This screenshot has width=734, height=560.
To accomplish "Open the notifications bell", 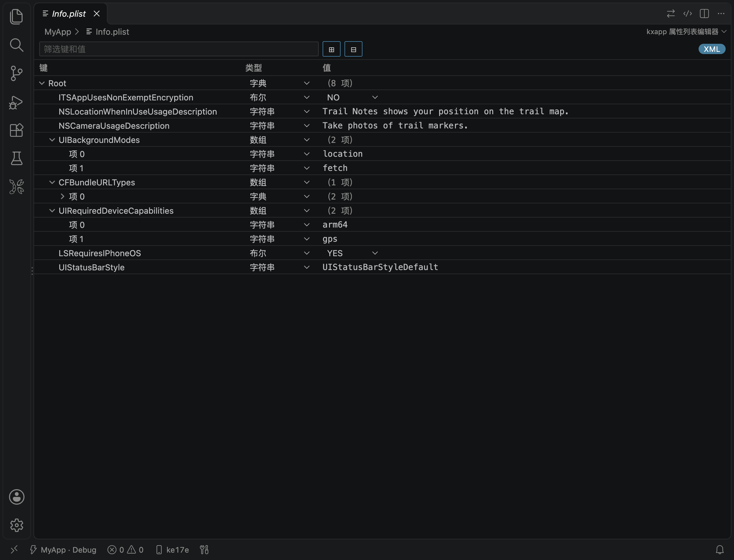I will (720, 550).
